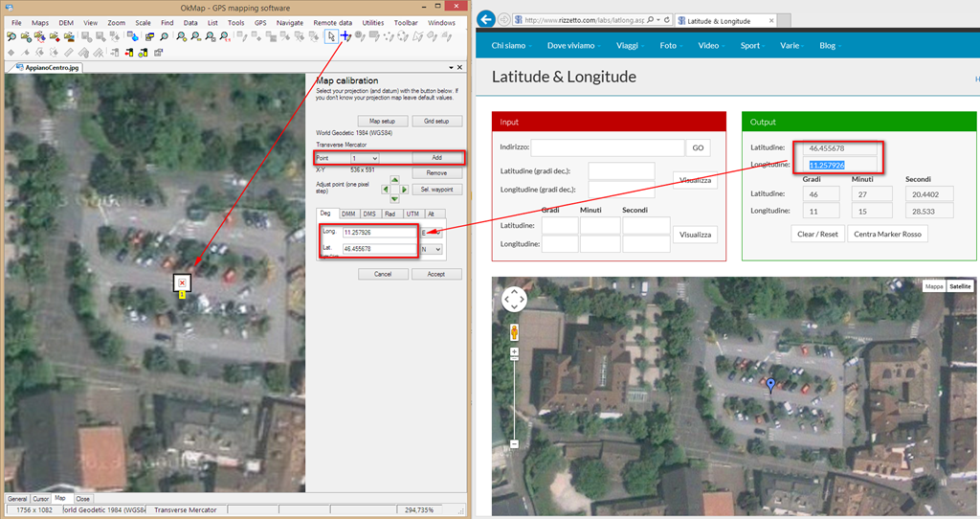Click the Centra Marker Rosso button
Image resolution: width=980 pixels, height=519 pixels.
887,234
